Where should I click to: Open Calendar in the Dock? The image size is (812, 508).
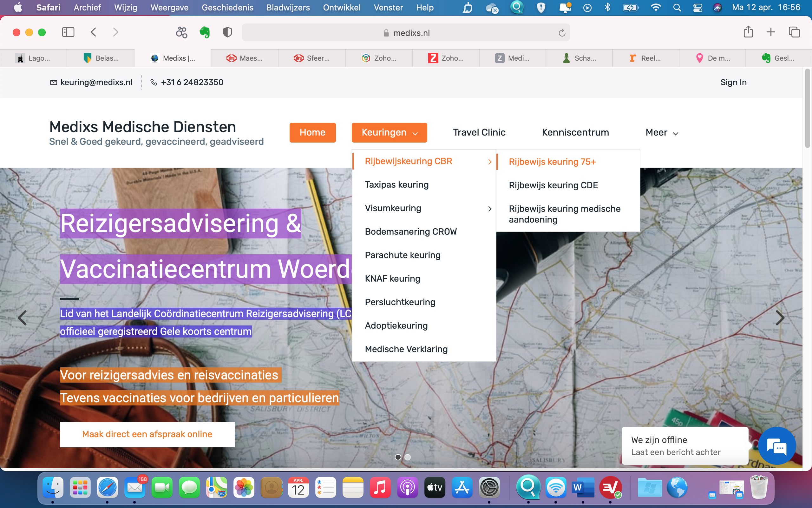click(x=298, y=487)
